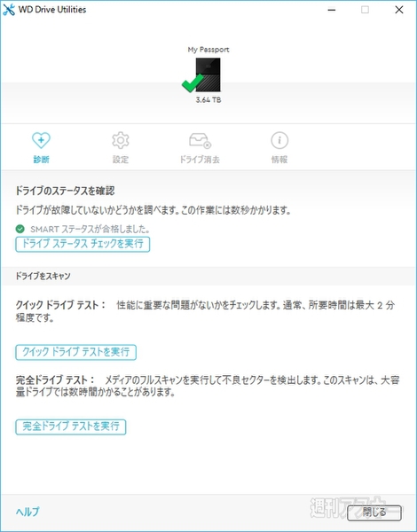
Task: Click green SMART status pass icon
Action: [x=20, y=229]
